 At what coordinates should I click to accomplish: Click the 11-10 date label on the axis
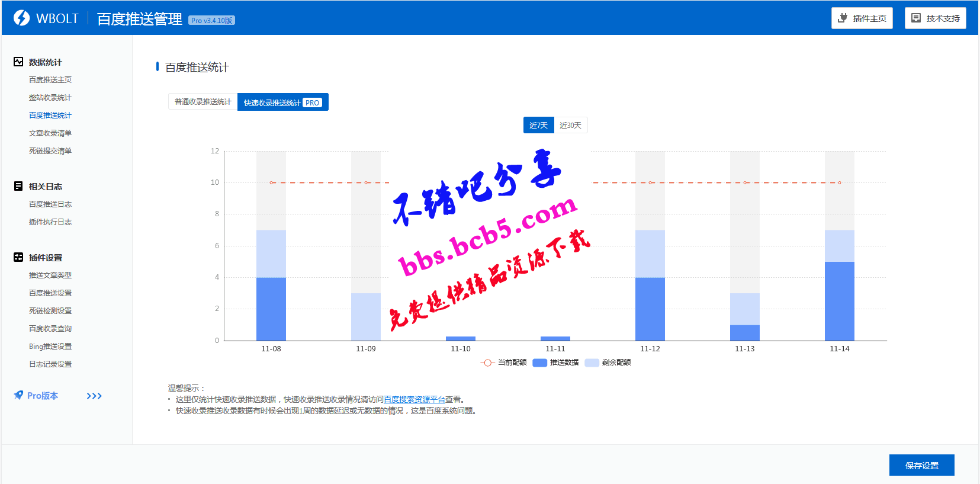(x=461, y=349)
